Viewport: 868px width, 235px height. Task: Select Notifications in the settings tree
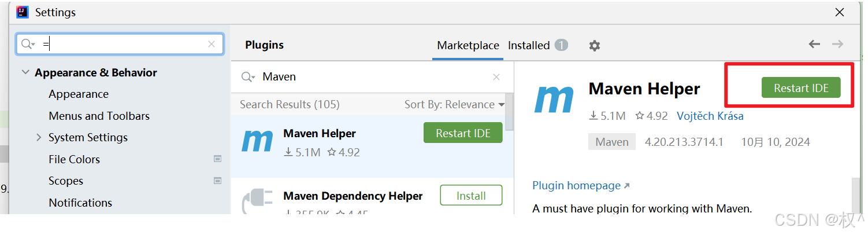80,203
